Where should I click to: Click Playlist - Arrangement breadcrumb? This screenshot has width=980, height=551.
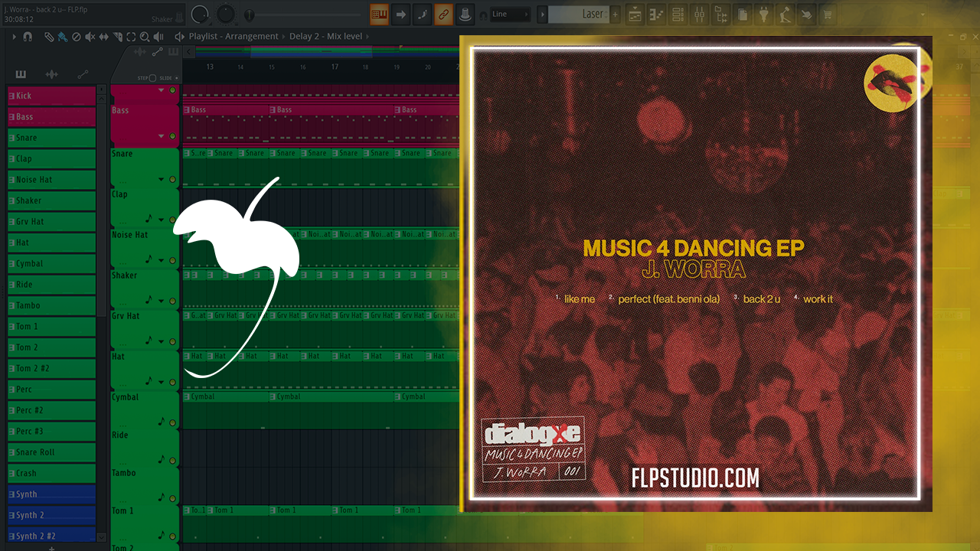coord(234,37)
